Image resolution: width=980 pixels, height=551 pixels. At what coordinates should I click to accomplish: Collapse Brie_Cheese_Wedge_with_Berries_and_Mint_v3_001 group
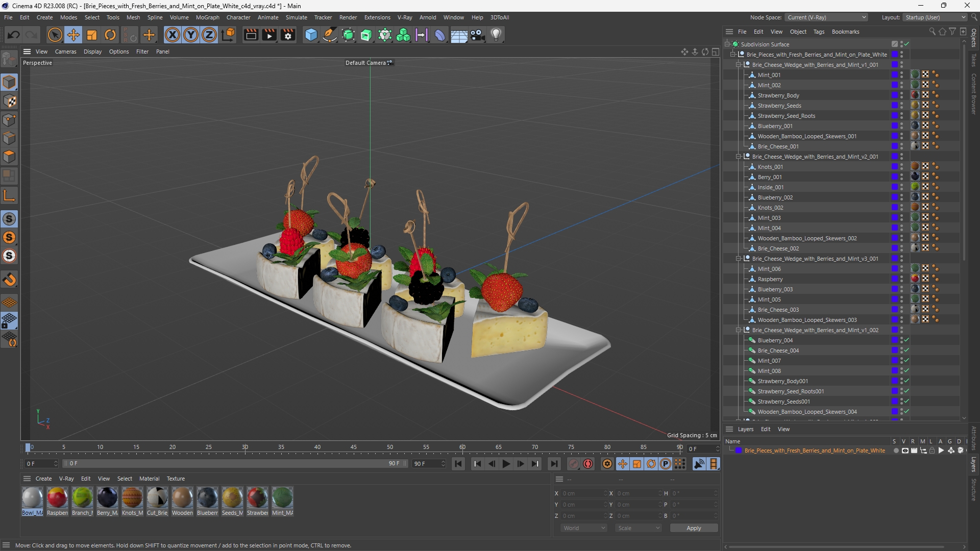[x=738, y=259]
